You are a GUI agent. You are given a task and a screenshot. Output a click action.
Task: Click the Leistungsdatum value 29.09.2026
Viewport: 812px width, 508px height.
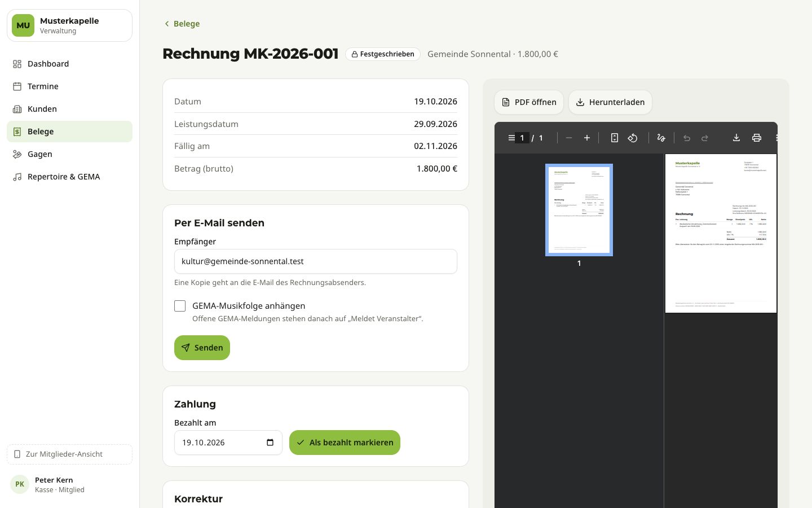435,124
